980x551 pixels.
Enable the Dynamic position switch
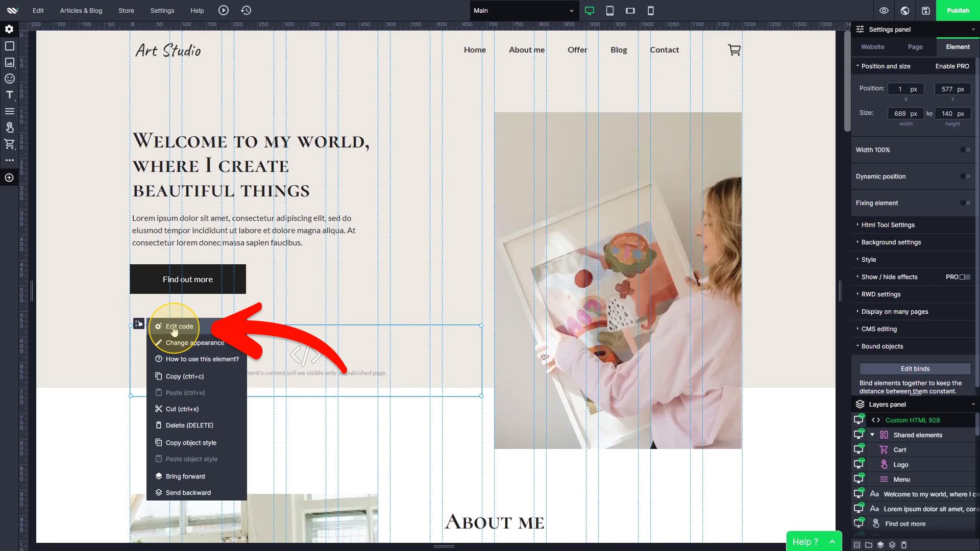tap(965, 177)
